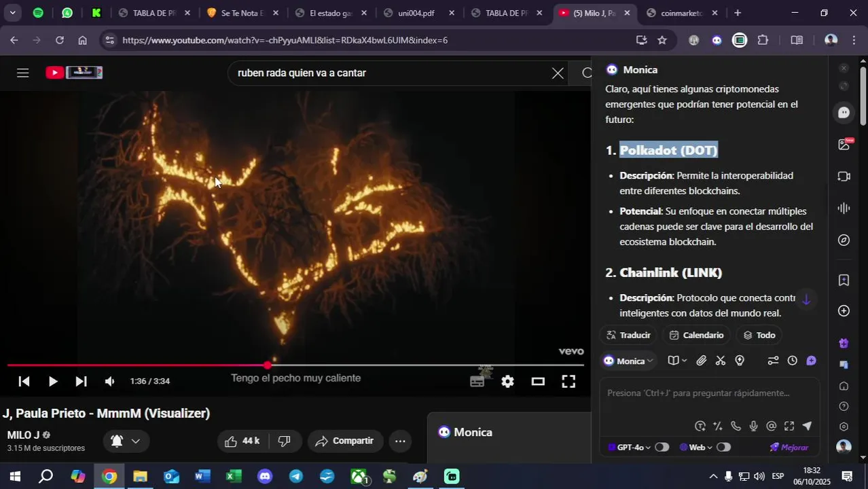
Task: Bookmark this page with the star icon
Action: 662,40
